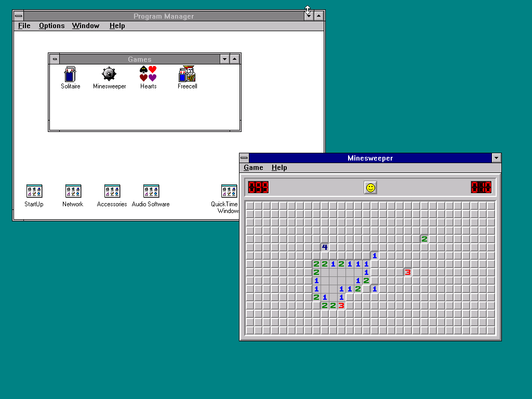
Task: Open the Solitaire game icon
Action: point(70,75)
